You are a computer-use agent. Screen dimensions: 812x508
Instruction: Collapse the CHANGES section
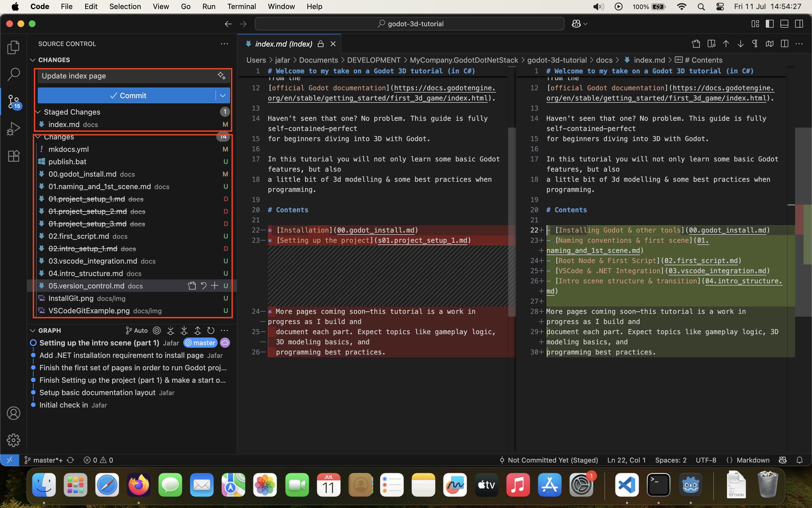[x=32, y=60]
